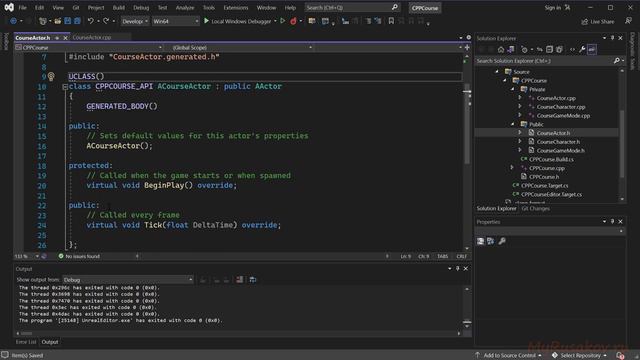The width and height of the screenshot is (640, 360).
Task: Open the Show output from Debug dropdown
Action: [x=128, y=280]
